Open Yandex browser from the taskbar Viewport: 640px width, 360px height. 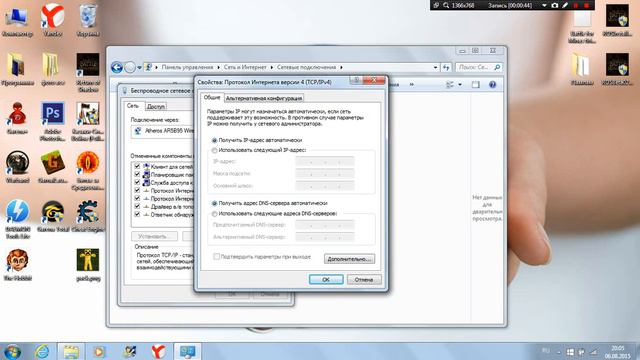tap(158, 351)
